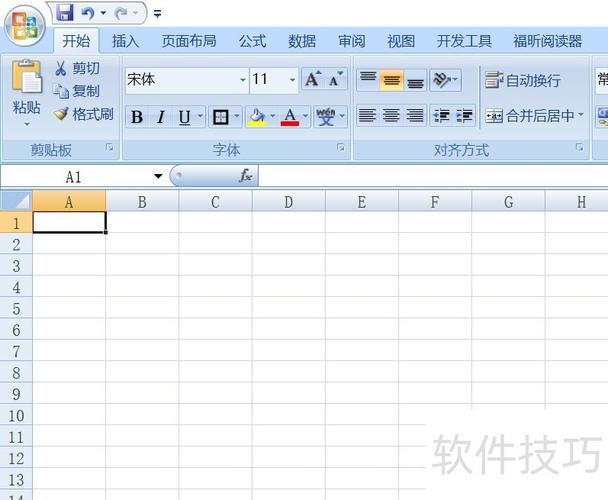The width and height of the screenshot is (608, 500).
Task: Align text left
Action: tap(367, 116)
